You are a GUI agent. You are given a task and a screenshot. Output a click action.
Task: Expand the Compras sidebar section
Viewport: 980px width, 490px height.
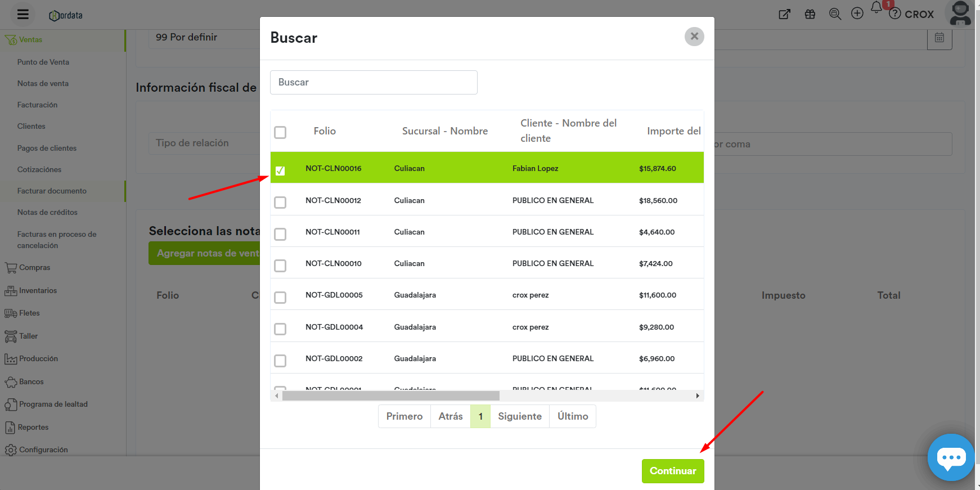pos(34,268)
